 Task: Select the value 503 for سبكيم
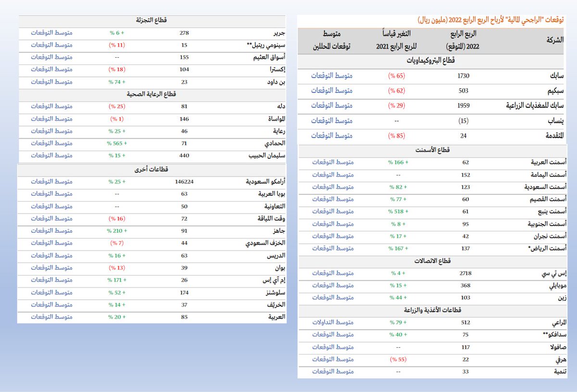click(x=464, y=90)
